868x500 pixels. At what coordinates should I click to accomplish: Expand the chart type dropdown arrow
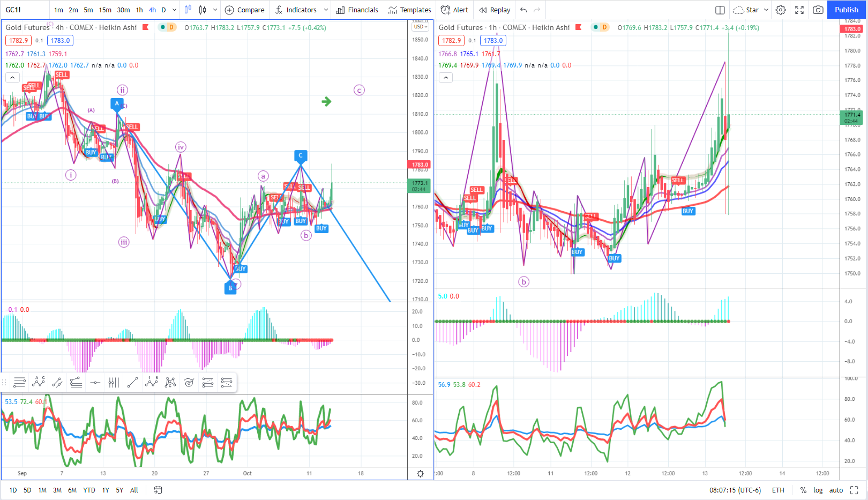coord(215,10)
